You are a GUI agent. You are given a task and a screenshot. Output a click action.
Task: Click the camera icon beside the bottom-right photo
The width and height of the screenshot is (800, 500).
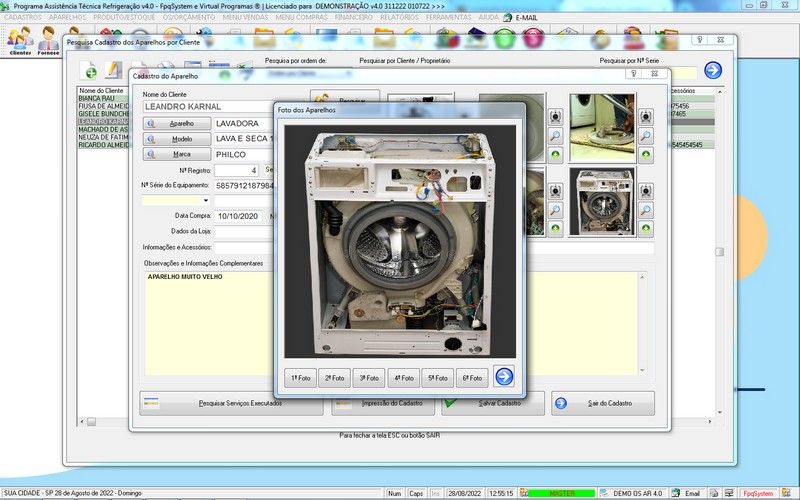(x=646, y=191)
